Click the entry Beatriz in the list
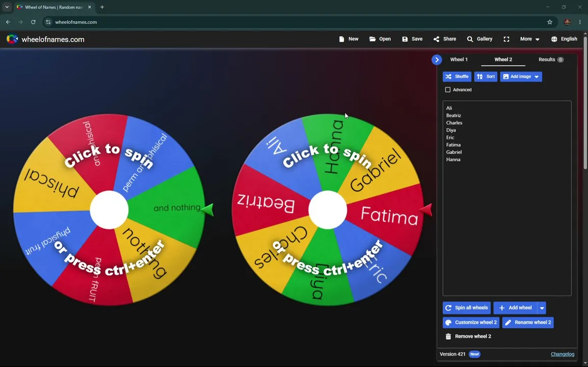The image size is (588, 367). pos(453,115)
